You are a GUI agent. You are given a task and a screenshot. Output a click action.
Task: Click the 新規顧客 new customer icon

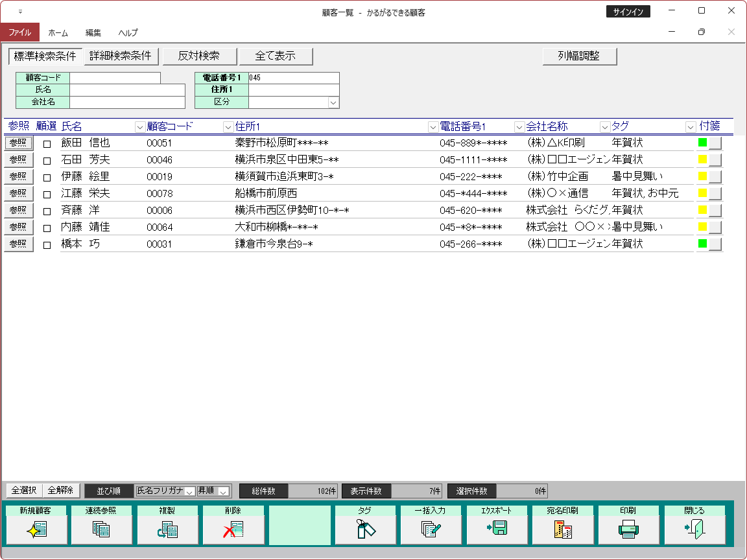[x=36, y=530]
